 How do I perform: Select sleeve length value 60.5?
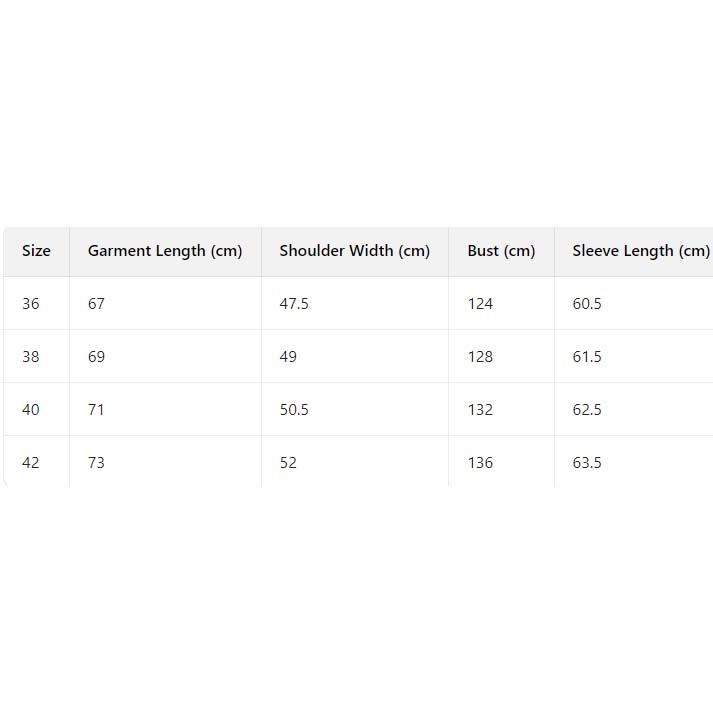[x=587, y=304]
